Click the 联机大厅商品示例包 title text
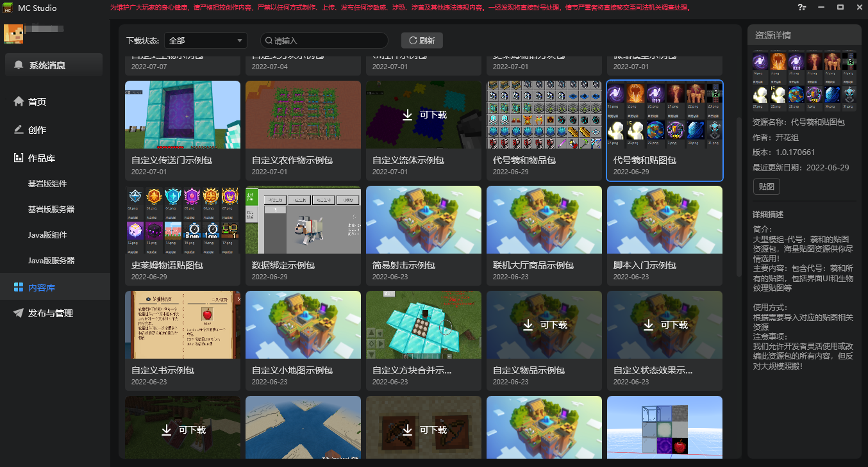 click(533, 265)
